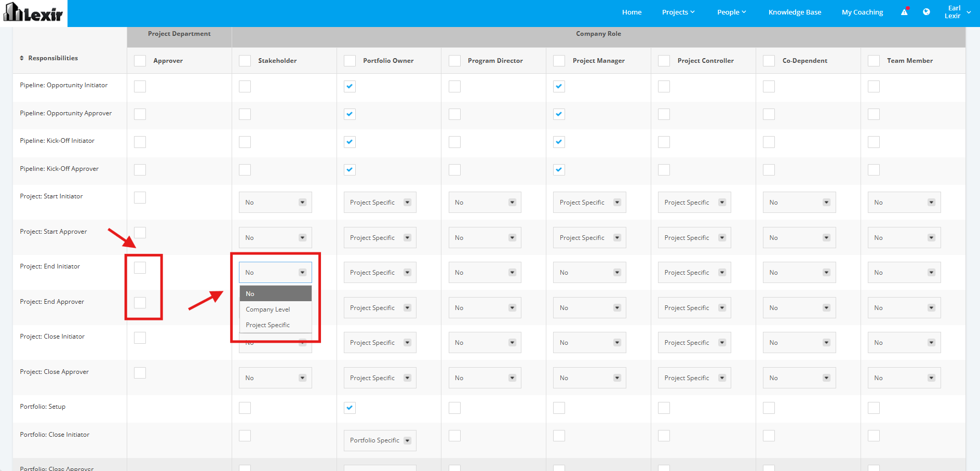The image size is (980, 471).
Task: Go to Knowledge Base
Action: pyautogui.click(x=795, y=12)
